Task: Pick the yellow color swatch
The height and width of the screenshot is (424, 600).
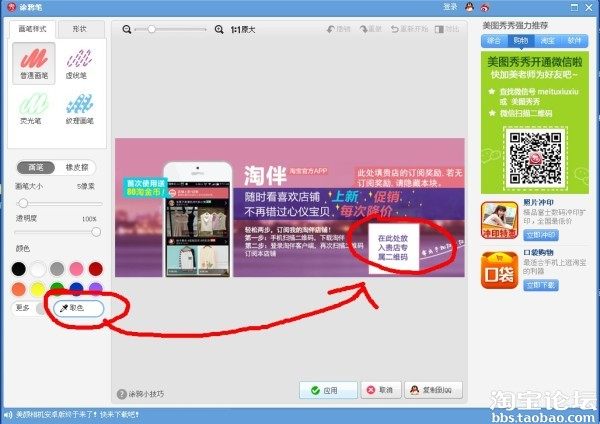Action: [x=38, y=289]
